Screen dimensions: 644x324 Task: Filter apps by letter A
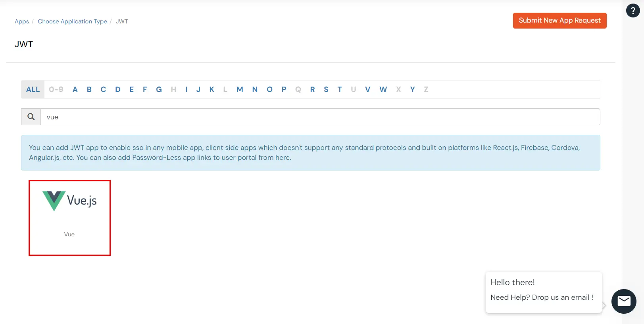75,90
